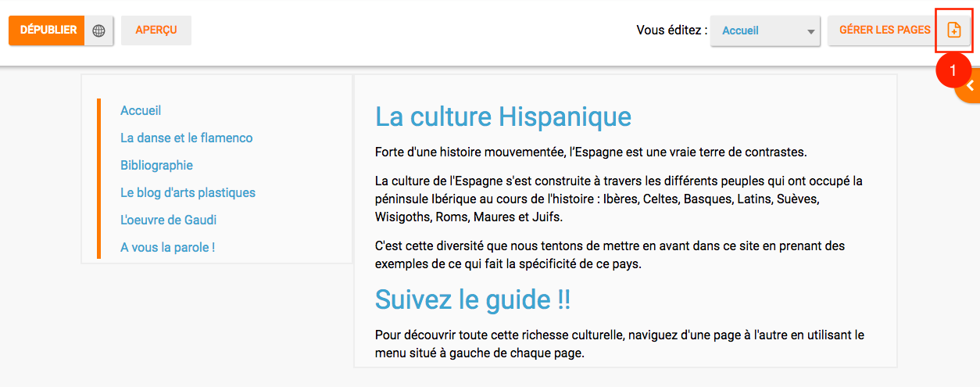Select L'oeuvre de Gaudi menu entry

click(168, 220)
